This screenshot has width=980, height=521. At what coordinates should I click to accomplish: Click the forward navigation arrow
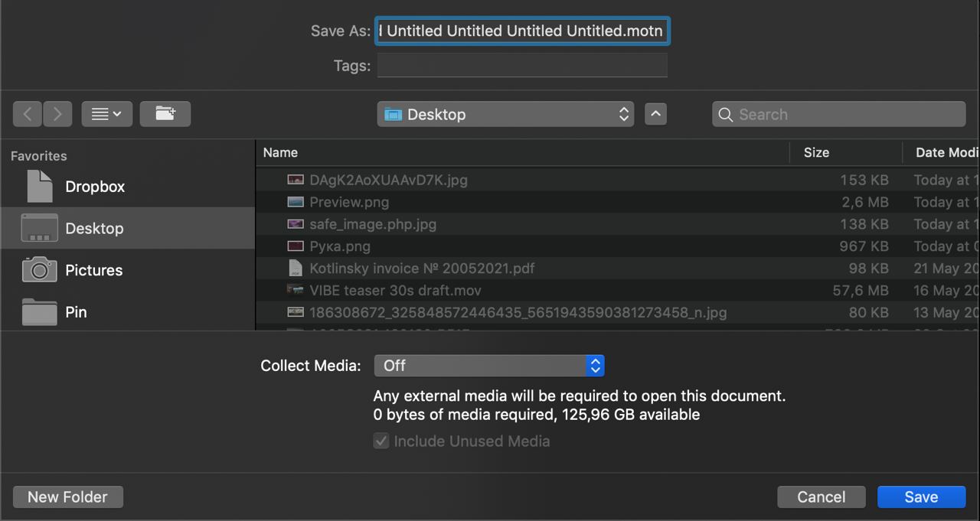point(58,114)
